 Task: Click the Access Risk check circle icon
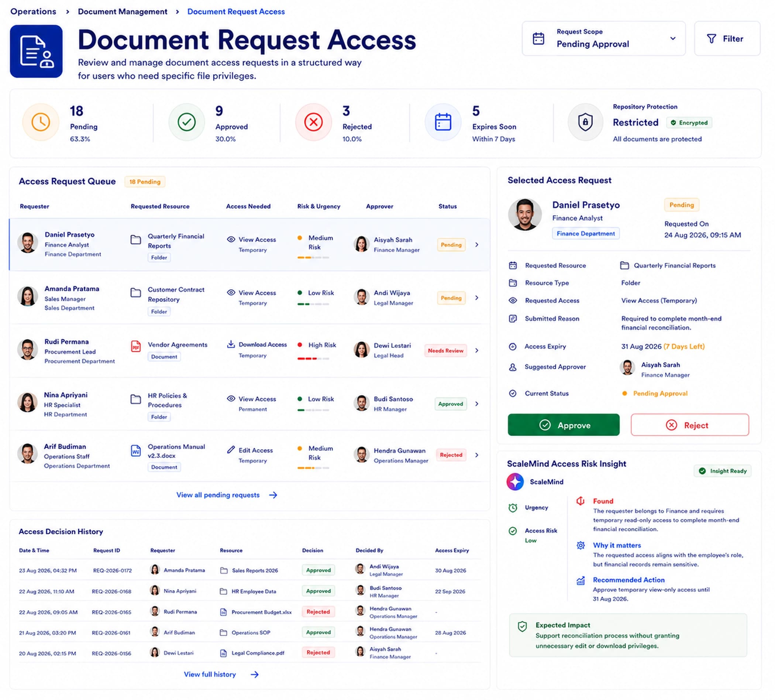click(513, 531)
